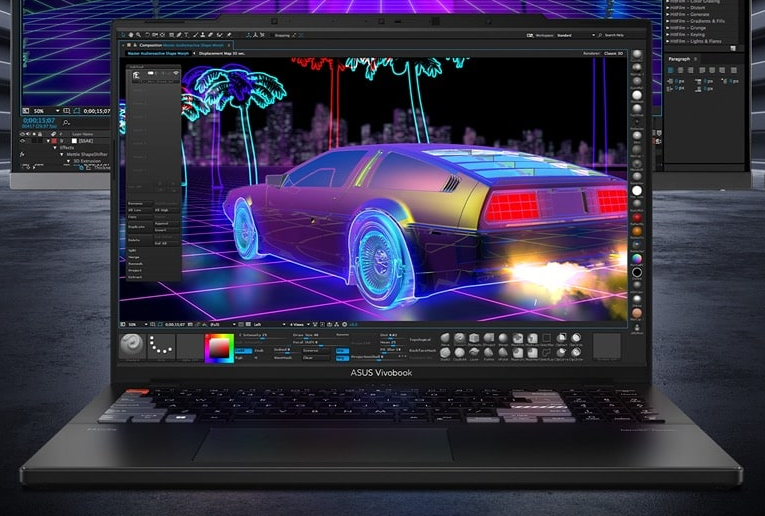
Task: Open the (Full) resolution dropdown
Action: click(222, 324)
